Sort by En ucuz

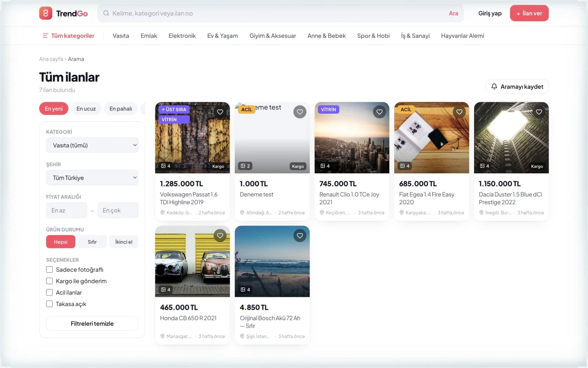coord(86,109)
